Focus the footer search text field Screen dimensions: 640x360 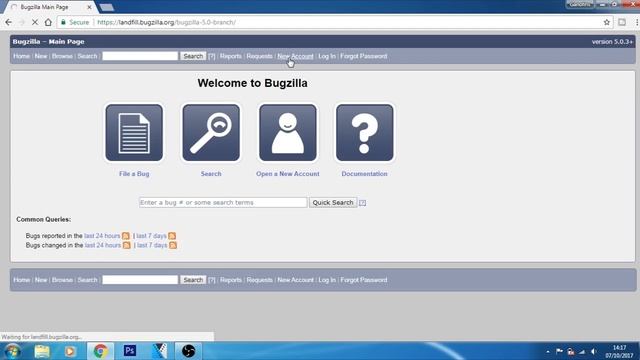(x=140, y=280)
